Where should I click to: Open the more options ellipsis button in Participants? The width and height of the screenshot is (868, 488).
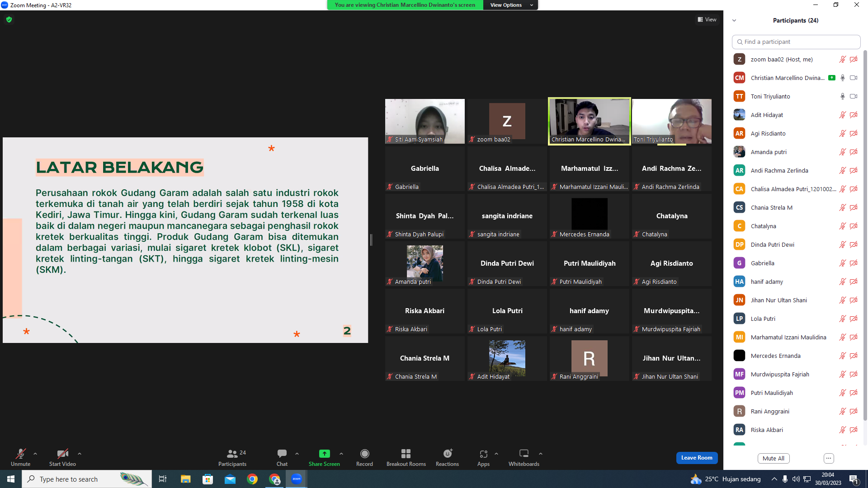(x=829, y=458)
